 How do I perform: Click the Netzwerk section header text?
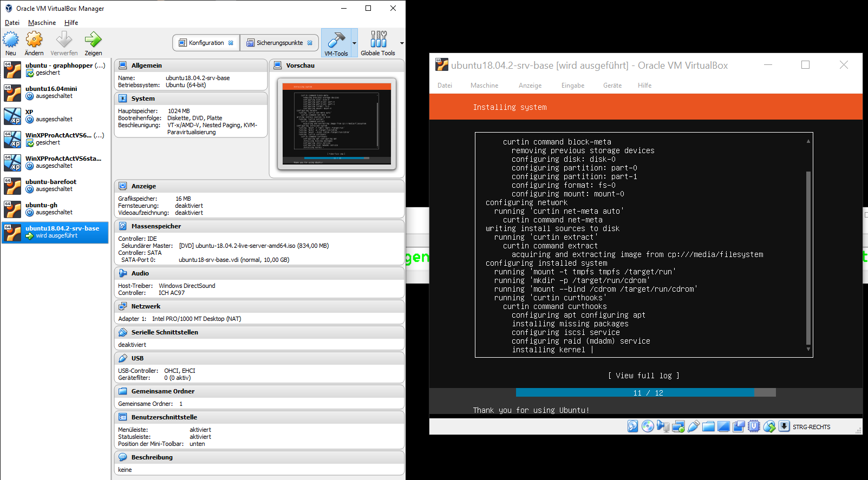tap(146, 306)
